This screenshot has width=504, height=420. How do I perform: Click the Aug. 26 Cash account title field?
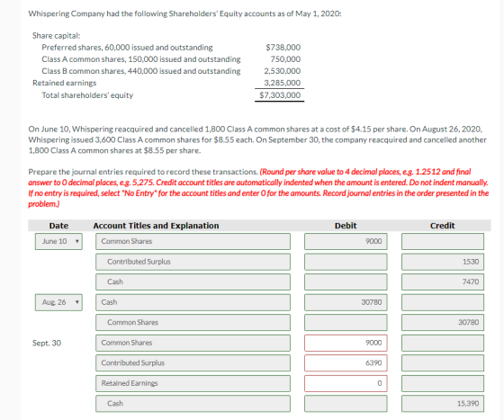pos(193,302)
